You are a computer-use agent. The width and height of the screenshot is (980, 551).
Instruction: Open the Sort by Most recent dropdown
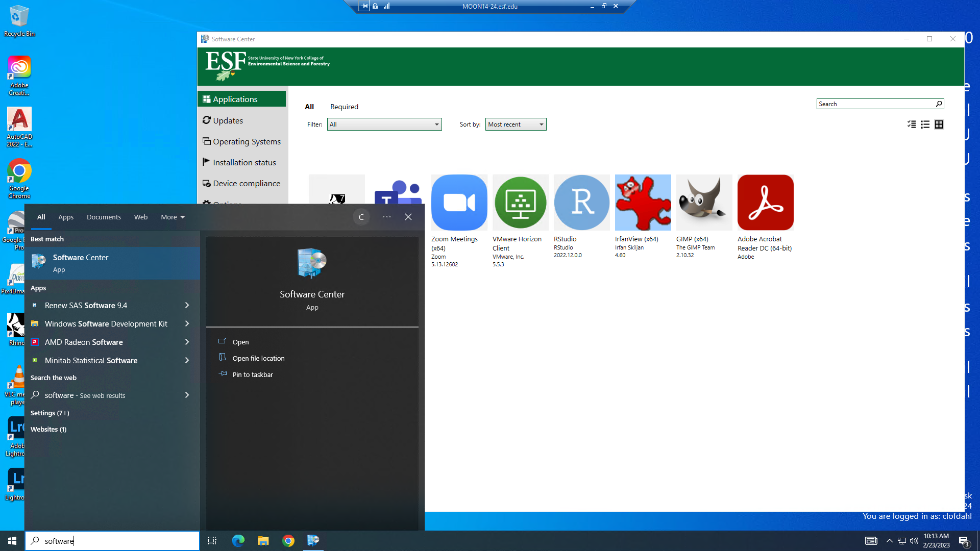coord(516,124)
